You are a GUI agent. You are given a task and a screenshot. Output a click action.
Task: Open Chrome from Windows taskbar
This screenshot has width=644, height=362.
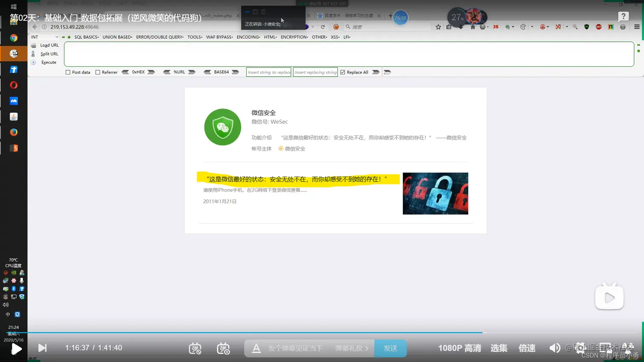(14, 38)
